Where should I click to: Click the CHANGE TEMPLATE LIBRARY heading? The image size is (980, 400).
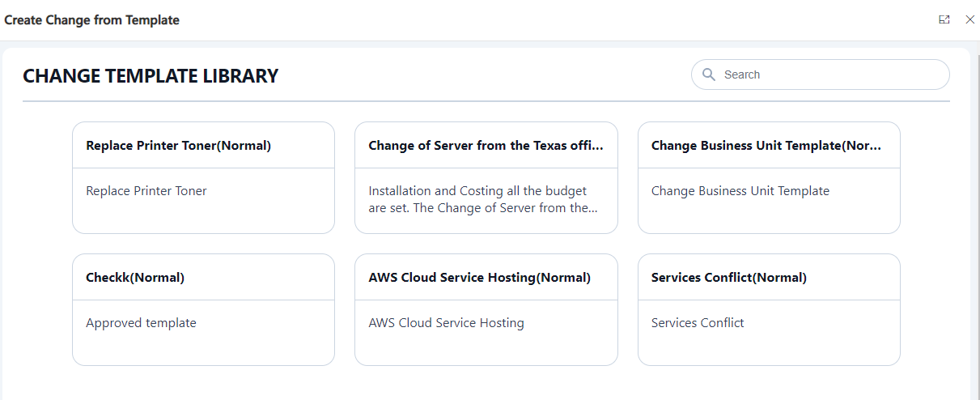click(151, 76)
